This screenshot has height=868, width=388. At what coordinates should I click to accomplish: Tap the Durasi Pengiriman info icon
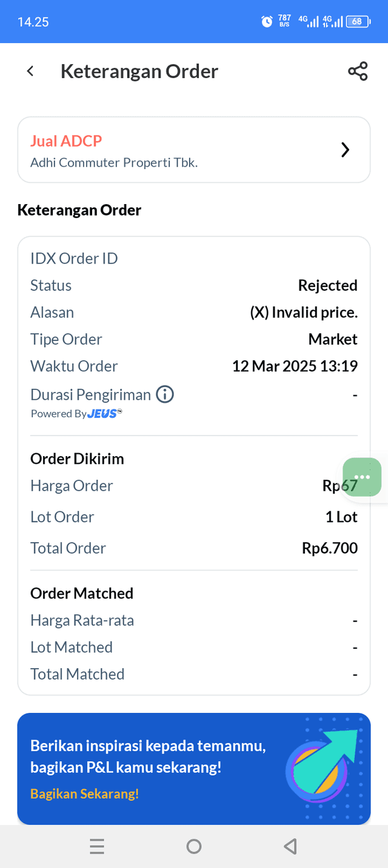(165, 395)
